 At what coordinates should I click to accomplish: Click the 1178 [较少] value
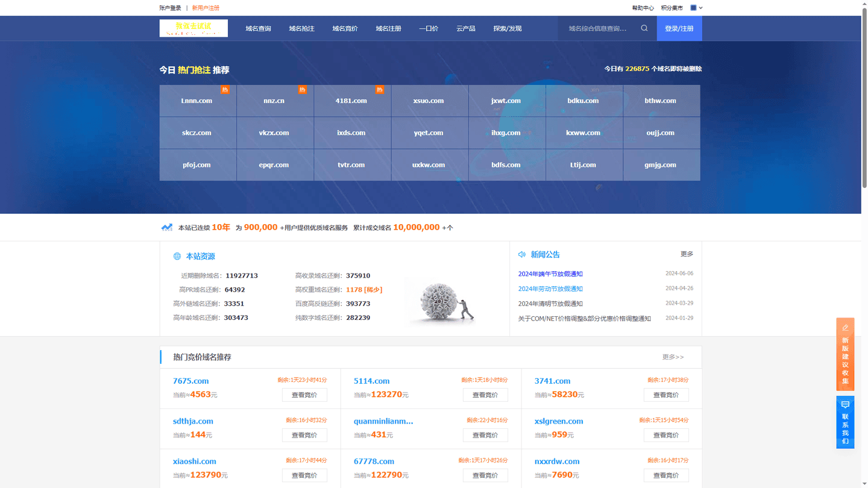[x=364, y=290]
